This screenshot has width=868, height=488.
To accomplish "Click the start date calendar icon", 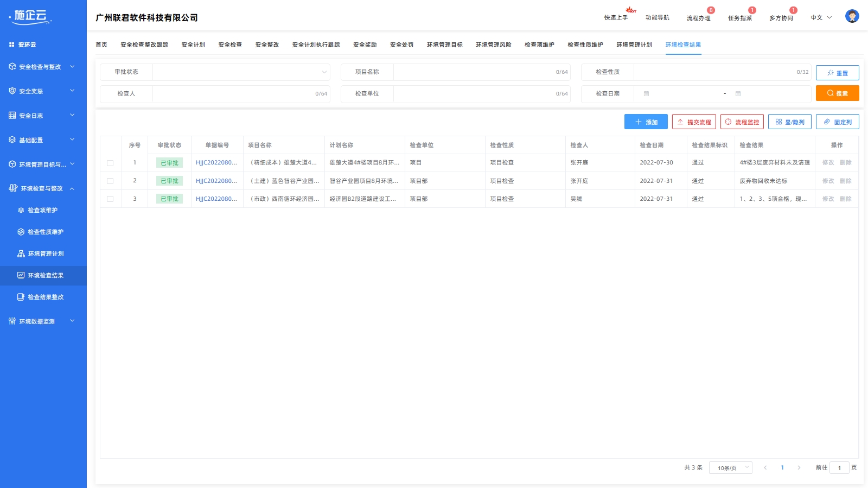I will pos(646,94).
